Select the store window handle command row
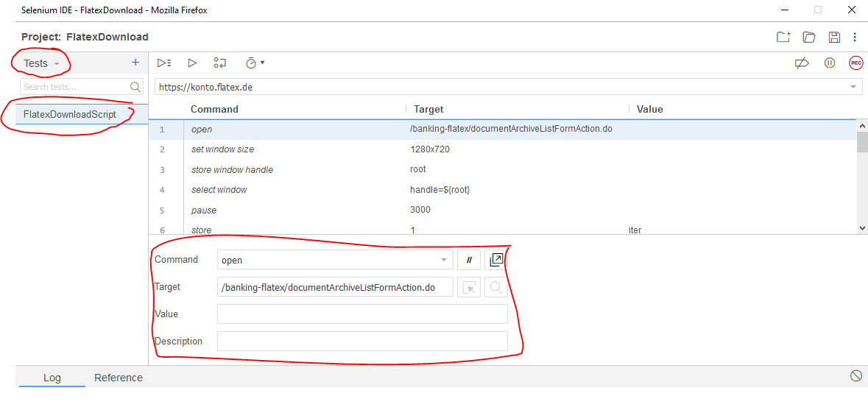 click(x=502, y=170)
